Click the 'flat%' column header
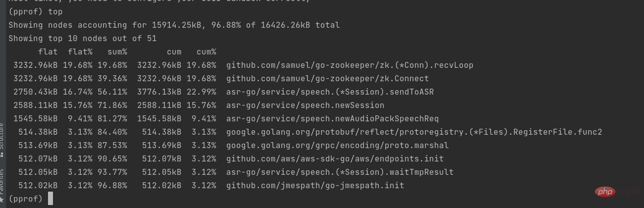This screenshot has height=208, width=644. pyautogui.click(x=80, y=52)
